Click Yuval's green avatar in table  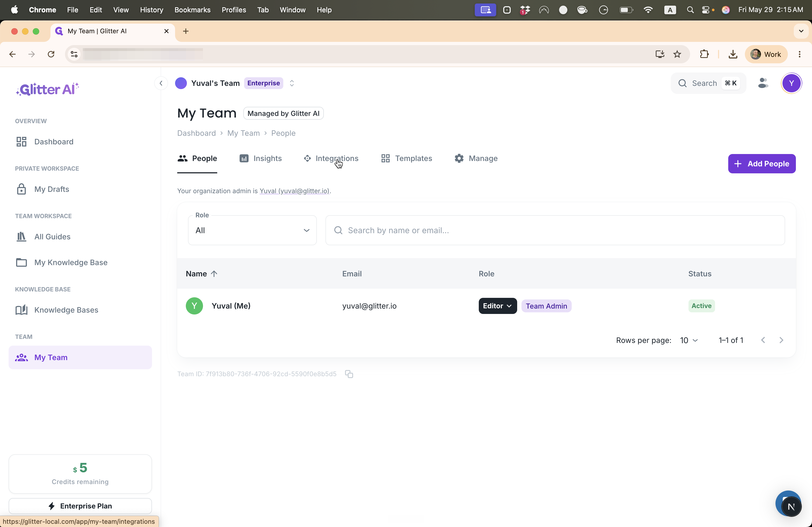pyautogui.click(x=194, y=306)
